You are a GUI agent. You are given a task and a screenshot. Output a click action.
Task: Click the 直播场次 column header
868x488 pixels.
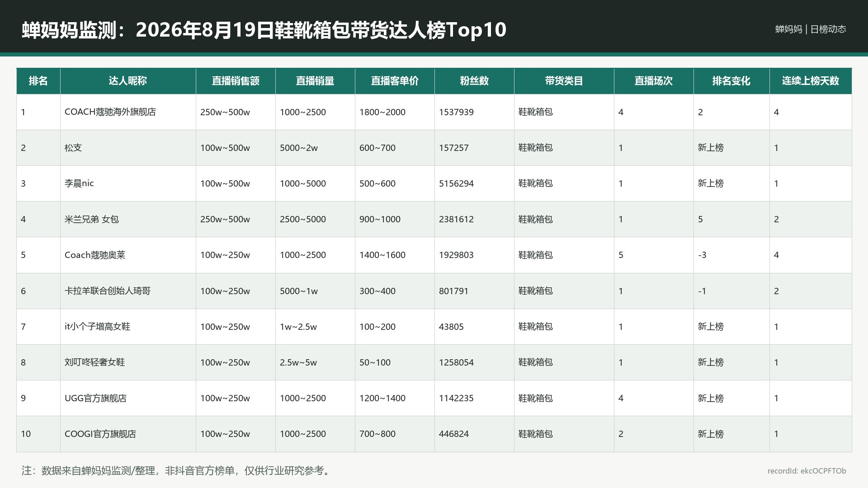point(654,81)
